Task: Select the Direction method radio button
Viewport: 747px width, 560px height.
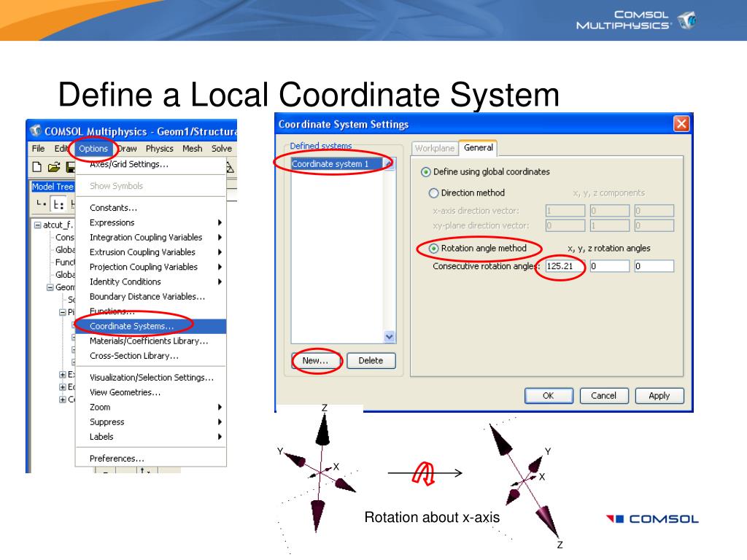Action: tap(433, 192)
